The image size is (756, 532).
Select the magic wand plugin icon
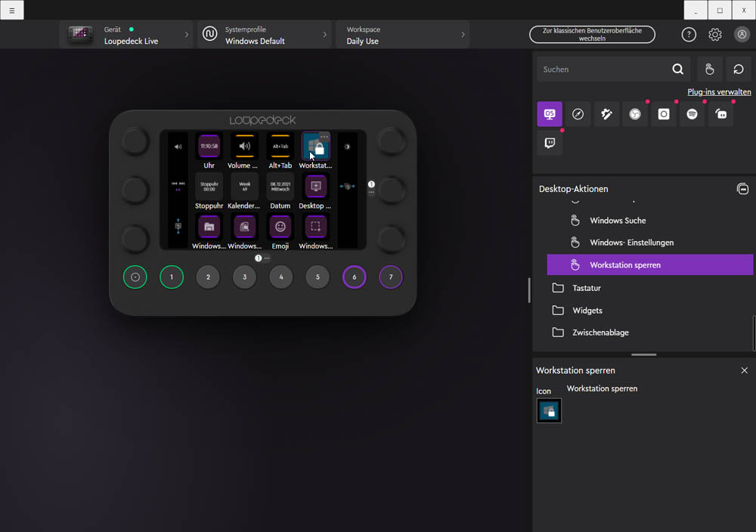(606, 114)
